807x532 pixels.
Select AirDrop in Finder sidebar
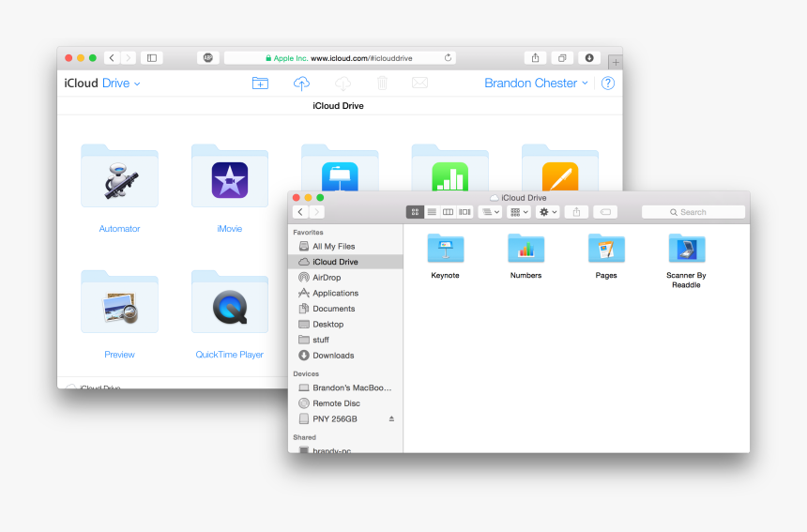345,278
